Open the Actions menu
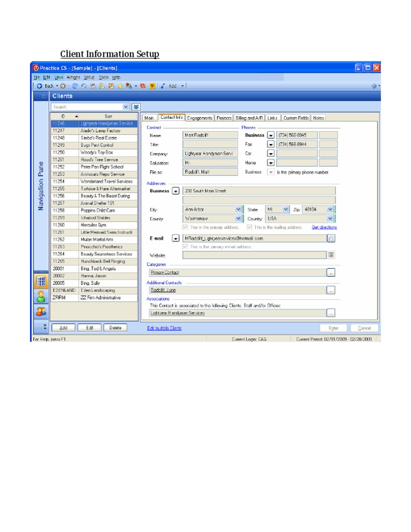This screenshot has height=532, width=411. tap(73, 78)
